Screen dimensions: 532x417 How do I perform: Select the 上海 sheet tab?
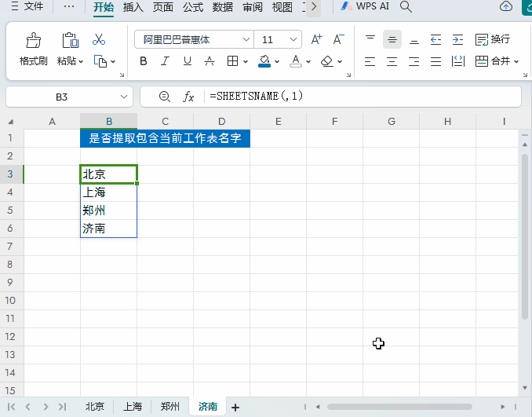tap(133, 406)
